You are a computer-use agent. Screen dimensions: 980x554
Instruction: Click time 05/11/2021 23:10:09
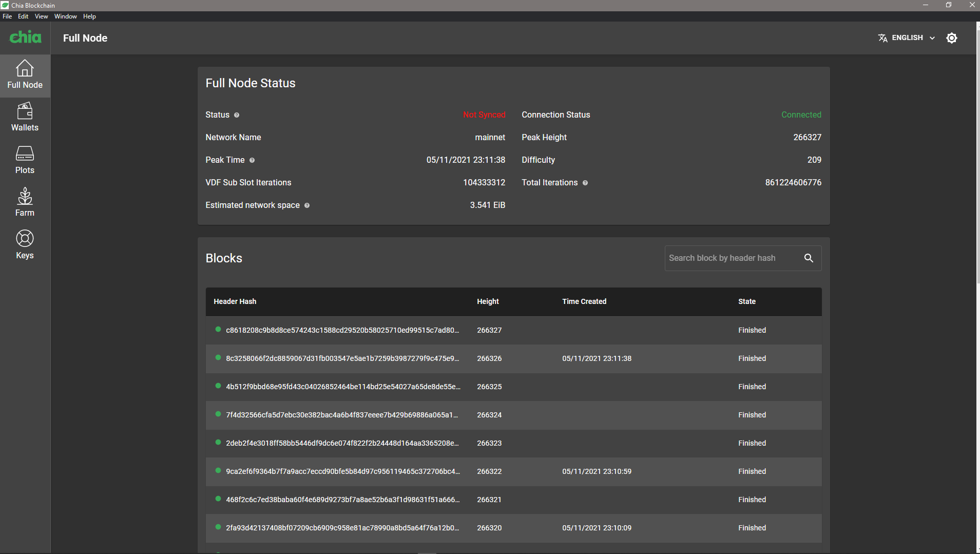click(597, 528)
